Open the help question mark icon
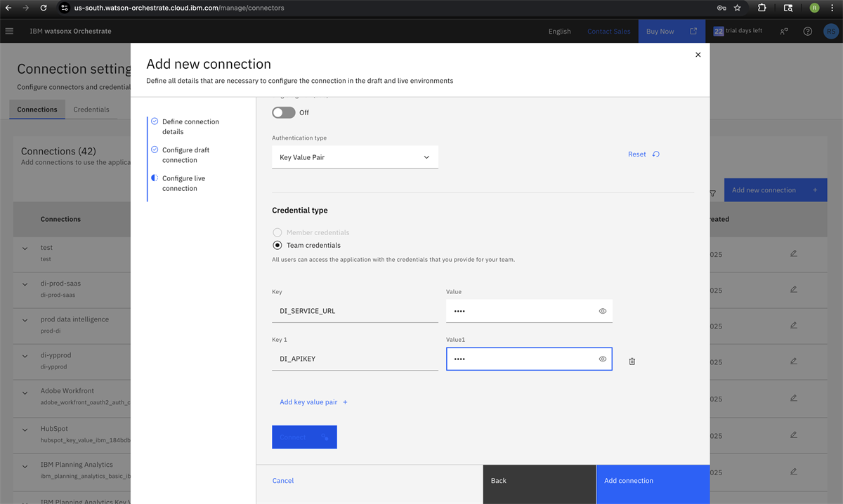This screenshot has height=504, width=843. click(808, 31)
